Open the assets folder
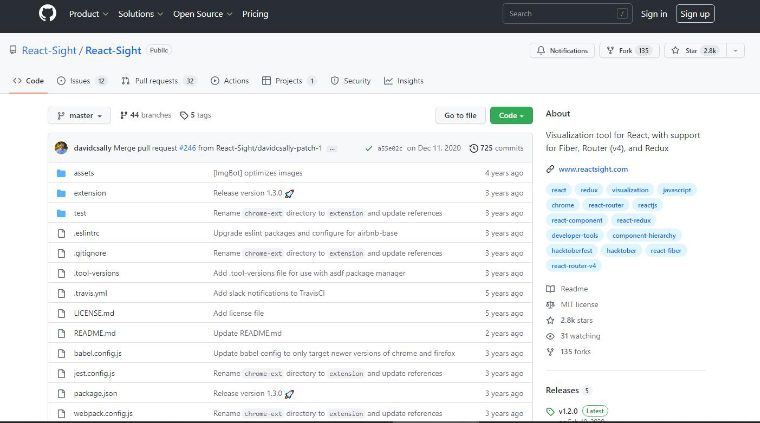 coord(84,173)
